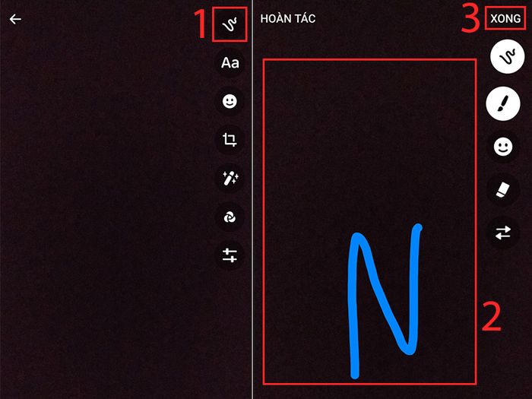Toggle the white-circled scribble draw mode
The image size is (532, 399).
[x=508, y=57]
